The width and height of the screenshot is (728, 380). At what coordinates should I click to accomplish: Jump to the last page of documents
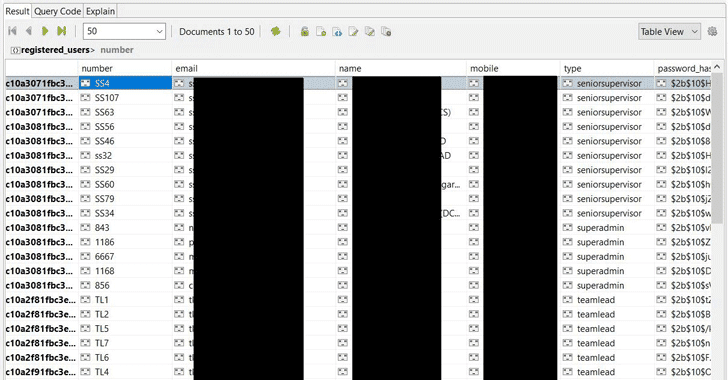point(61,31)
